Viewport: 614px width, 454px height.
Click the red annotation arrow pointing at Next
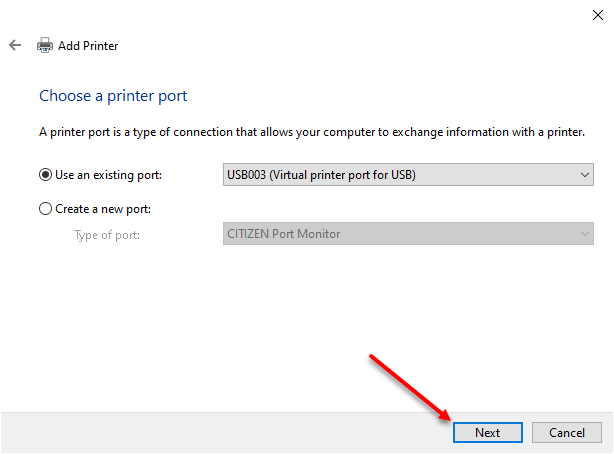coord(410,388)
